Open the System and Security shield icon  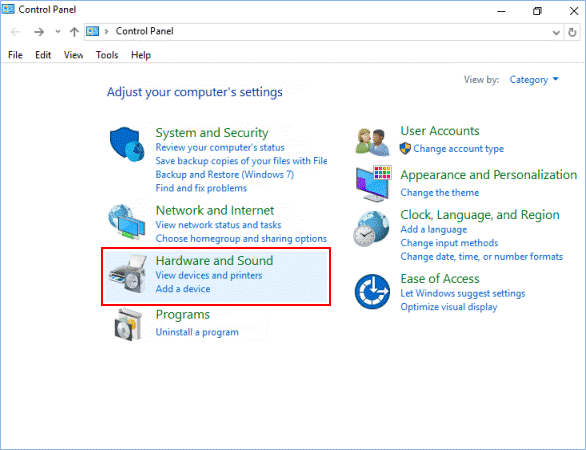[127, 144]
